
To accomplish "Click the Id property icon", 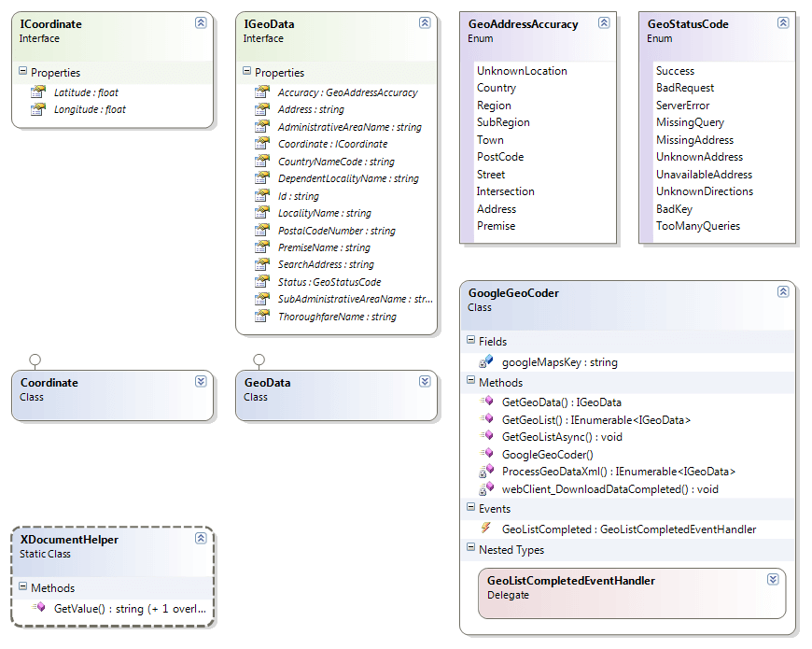I will [262, 195].
